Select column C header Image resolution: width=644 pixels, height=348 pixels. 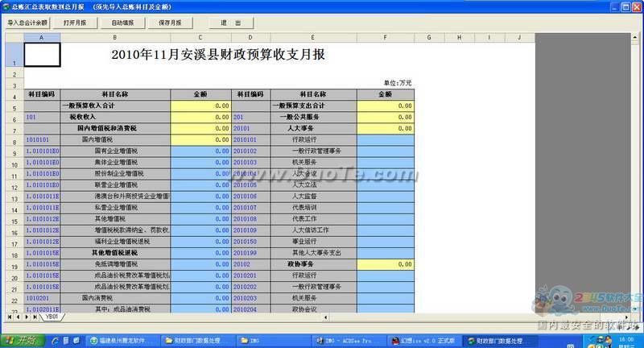point(200,37)
